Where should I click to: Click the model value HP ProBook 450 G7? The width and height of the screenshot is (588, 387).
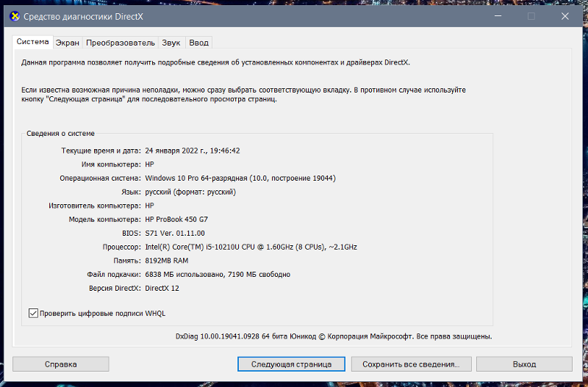[176, 219]
